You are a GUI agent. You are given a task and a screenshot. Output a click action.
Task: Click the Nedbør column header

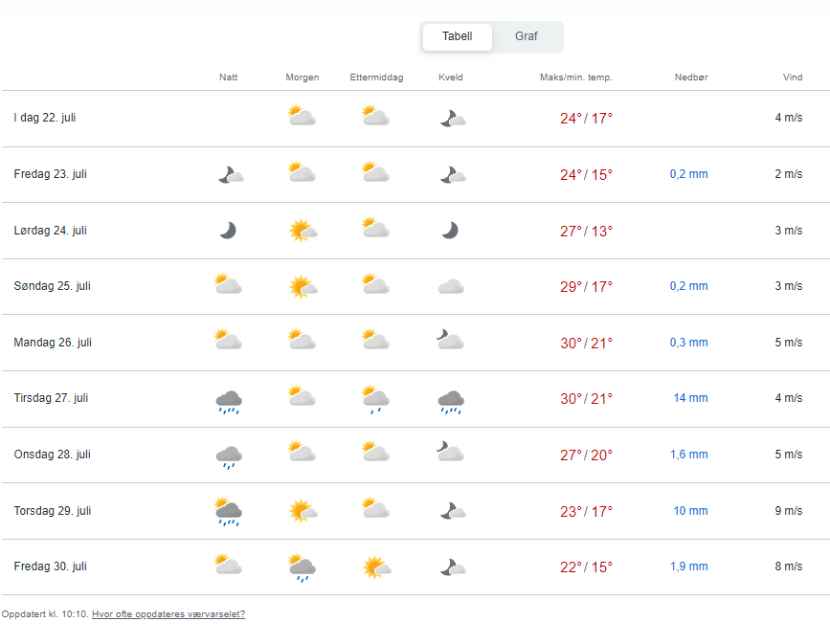tap(690, 78)
